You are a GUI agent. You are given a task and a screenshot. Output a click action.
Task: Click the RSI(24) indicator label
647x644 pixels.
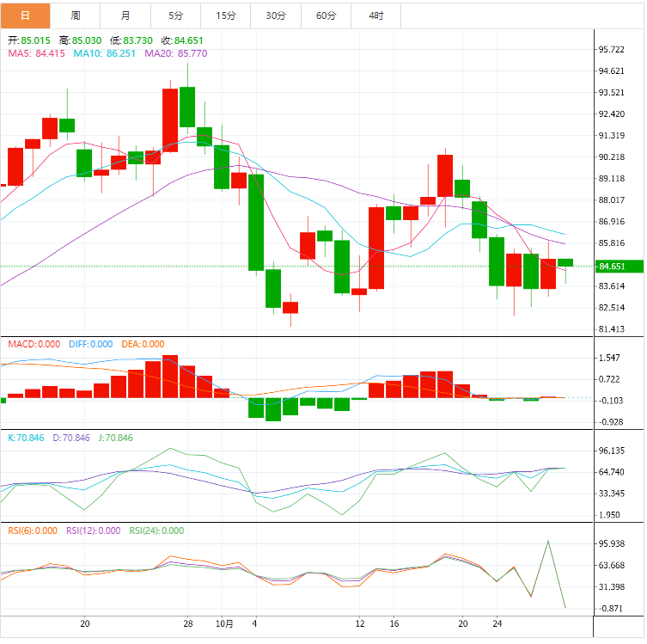coord(156,531)
